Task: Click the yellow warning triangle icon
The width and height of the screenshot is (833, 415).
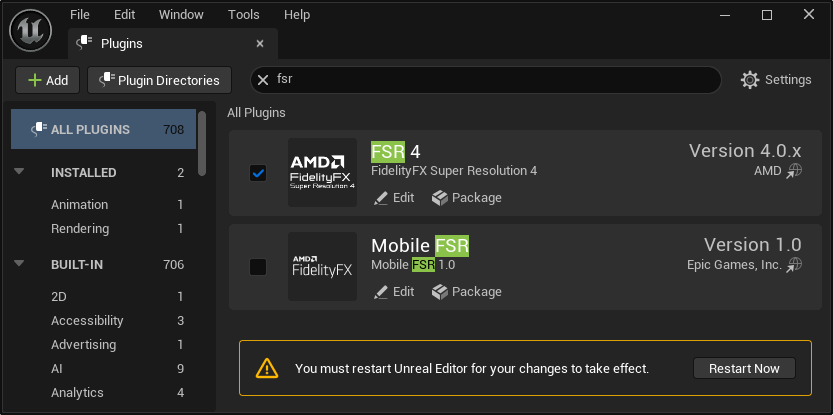Action: 266,368
